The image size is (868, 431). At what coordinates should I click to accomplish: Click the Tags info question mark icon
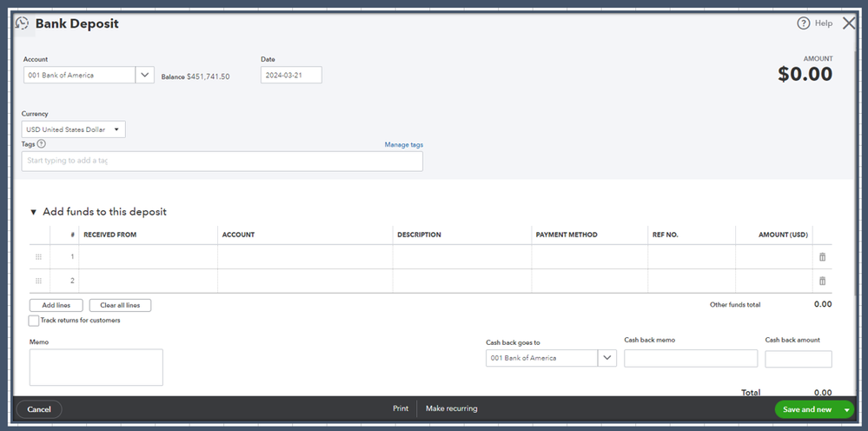pos(42,144)
